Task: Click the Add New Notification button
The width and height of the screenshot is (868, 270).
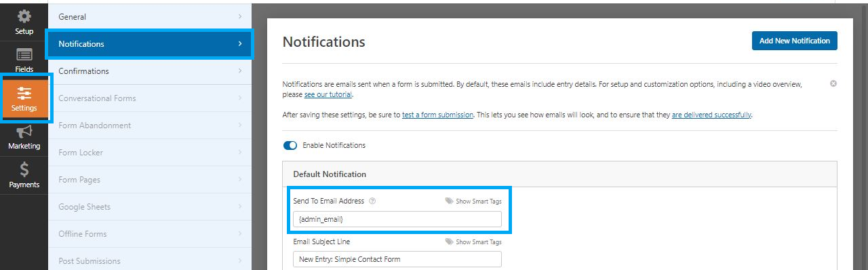Action: [x=795, y=41]
